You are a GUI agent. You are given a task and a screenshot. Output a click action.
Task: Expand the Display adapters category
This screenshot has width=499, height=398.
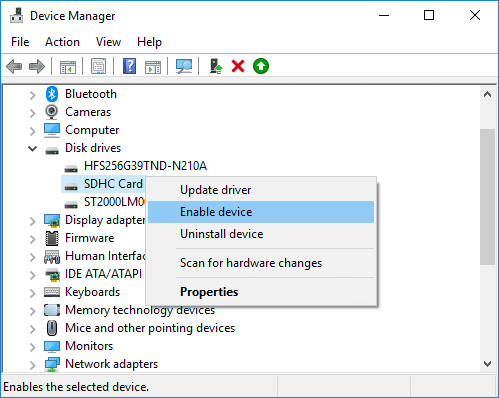tap(32, 221)
